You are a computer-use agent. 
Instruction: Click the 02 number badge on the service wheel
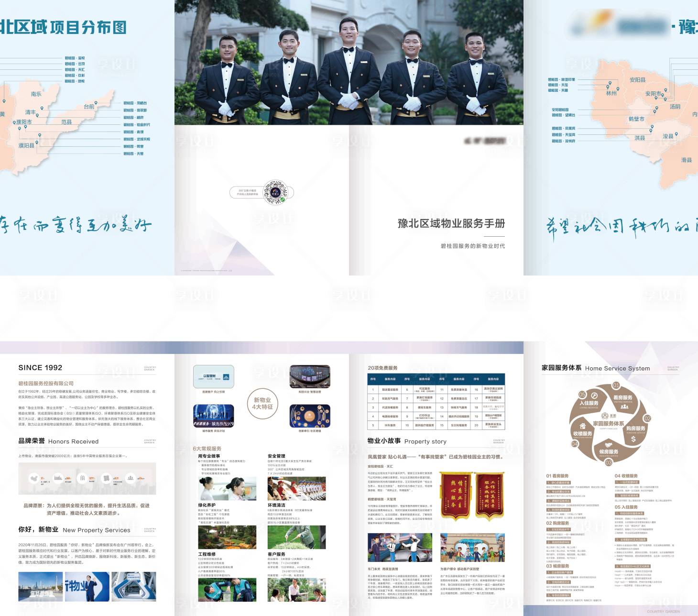647,418
